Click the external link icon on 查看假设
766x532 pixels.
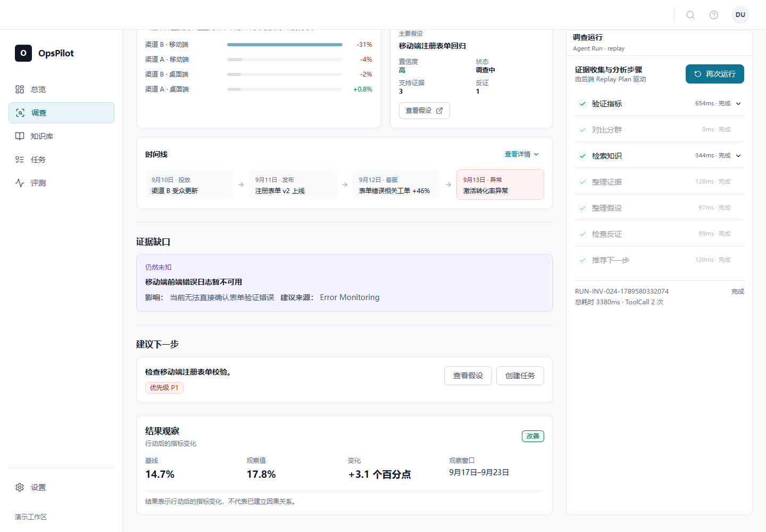[x=439, y=111]
